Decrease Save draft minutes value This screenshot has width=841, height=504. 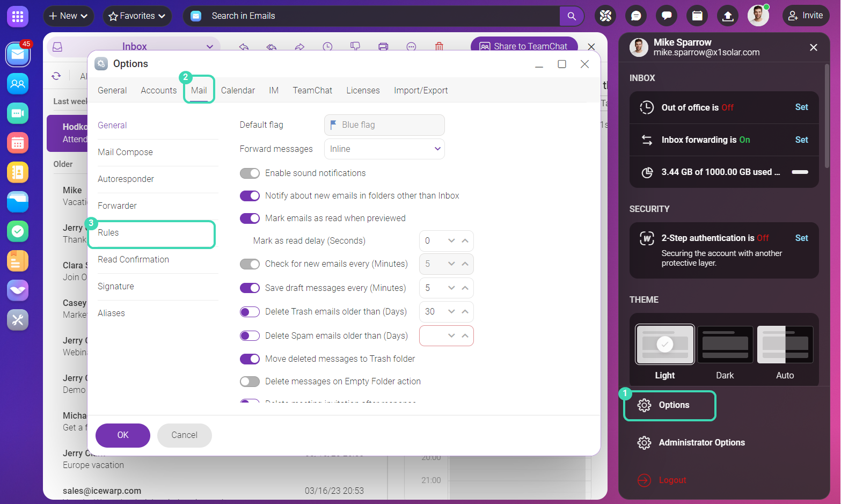pyautogui.click(x=451, y=288)
